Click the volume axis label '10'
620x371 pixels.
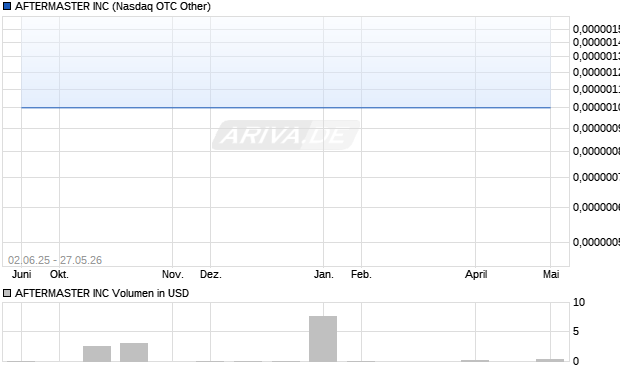point(579,303)
